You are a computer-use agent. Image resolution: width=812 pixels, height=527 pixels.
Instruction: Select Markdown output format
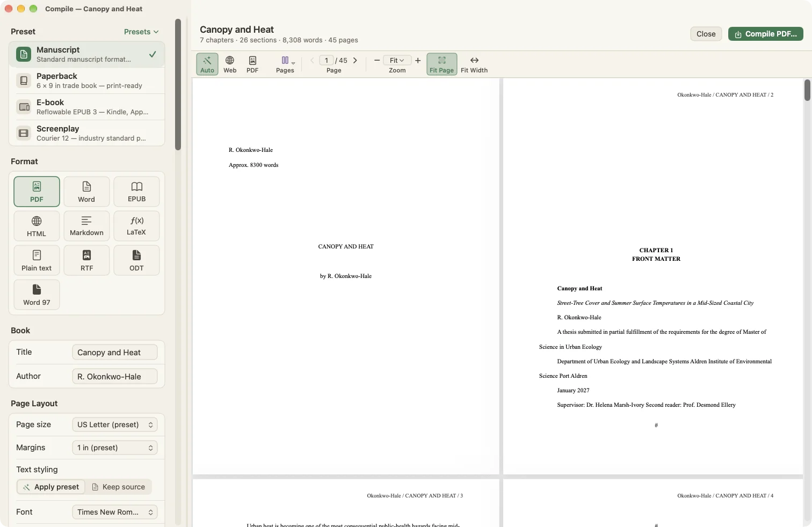tap(86, 226)
